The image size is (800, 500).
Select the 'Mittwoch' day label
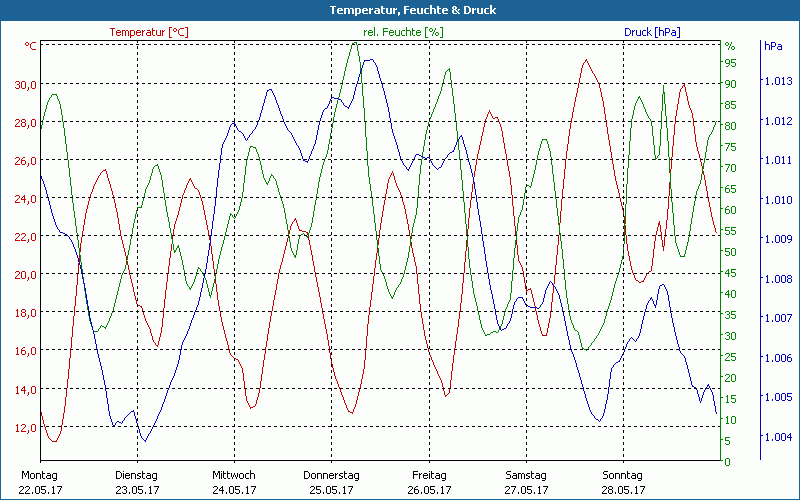click(234, 475)
